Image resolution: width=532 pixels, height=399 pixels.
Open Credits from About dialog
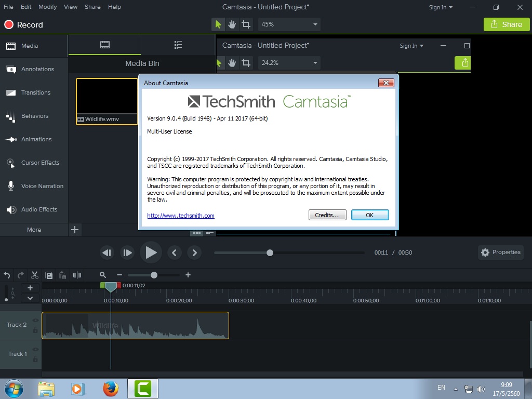click(x=327, y=215)
